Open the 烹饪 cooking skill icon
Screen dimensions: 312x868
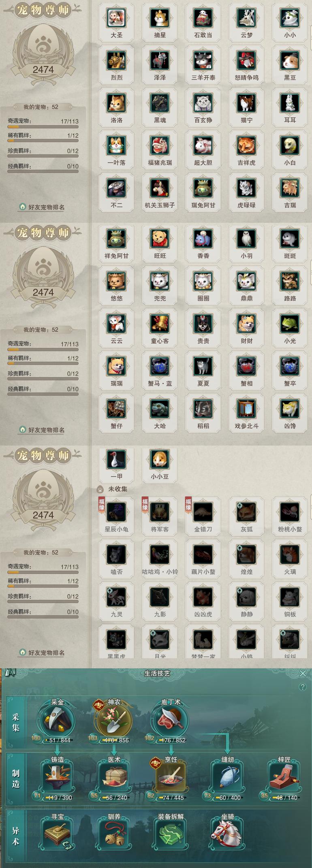(171, 777)
